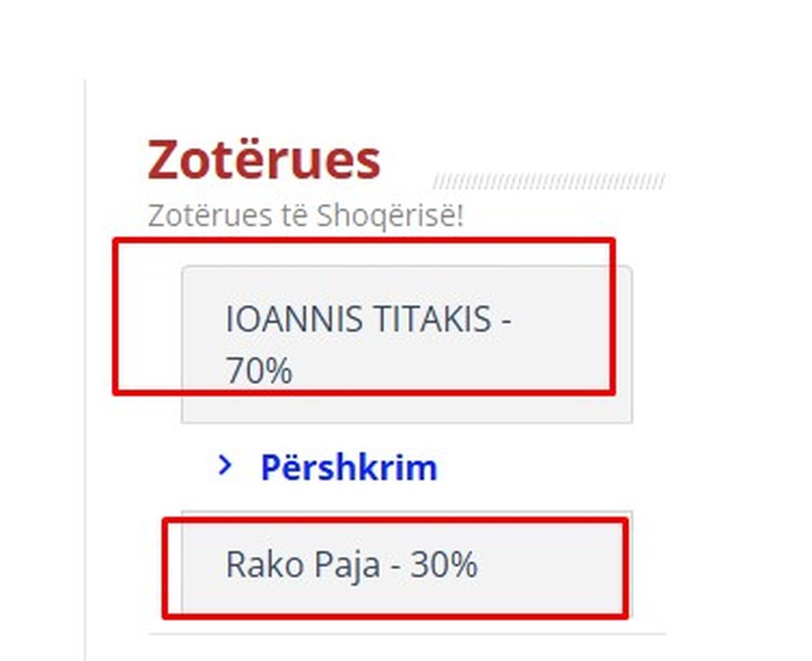The height and width of the screenshot is (661, 812).
Task: Click the 70% ownership share text
Action: (x=259, y=370)
